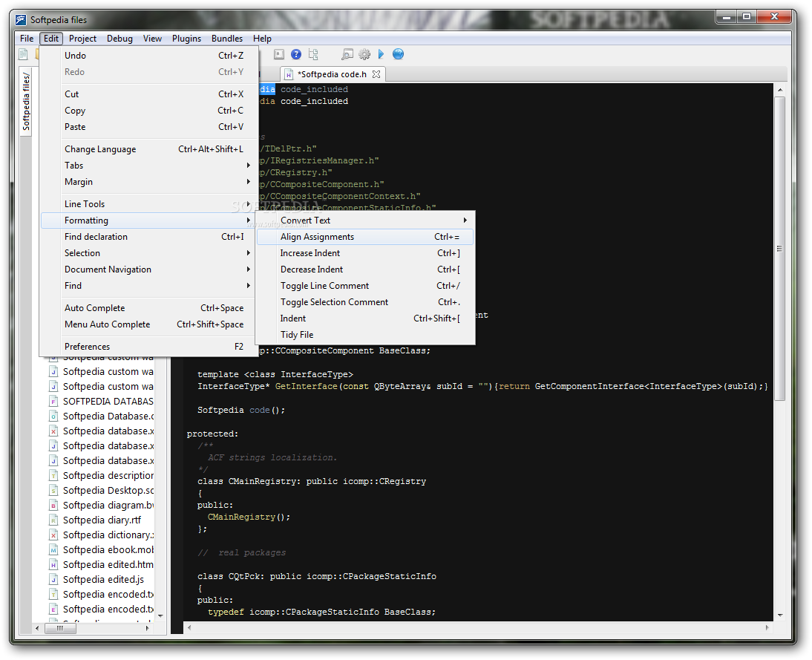Close the Edit menu via menu bar

[x=51, y=39]
